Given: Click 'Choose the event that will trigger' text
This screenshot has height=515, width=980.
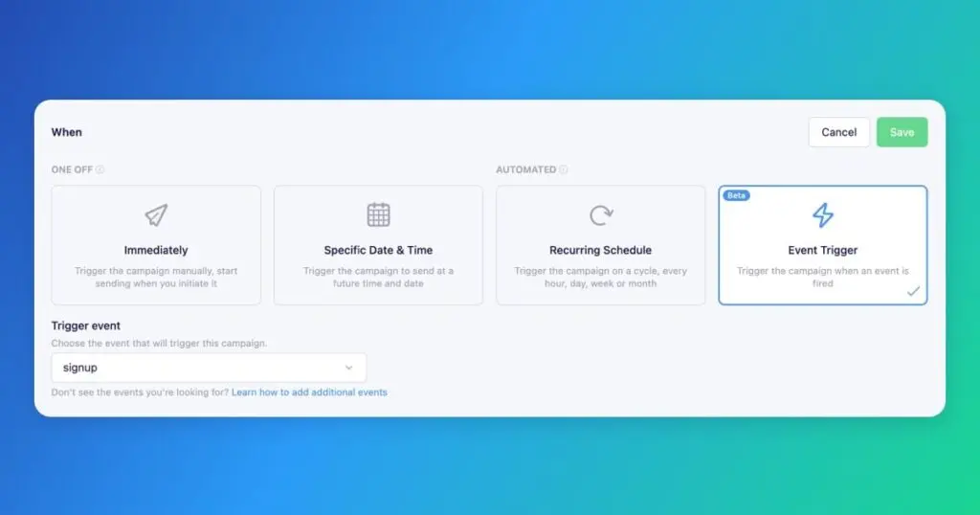Looking at the screenshot, I should coord(159,343).
